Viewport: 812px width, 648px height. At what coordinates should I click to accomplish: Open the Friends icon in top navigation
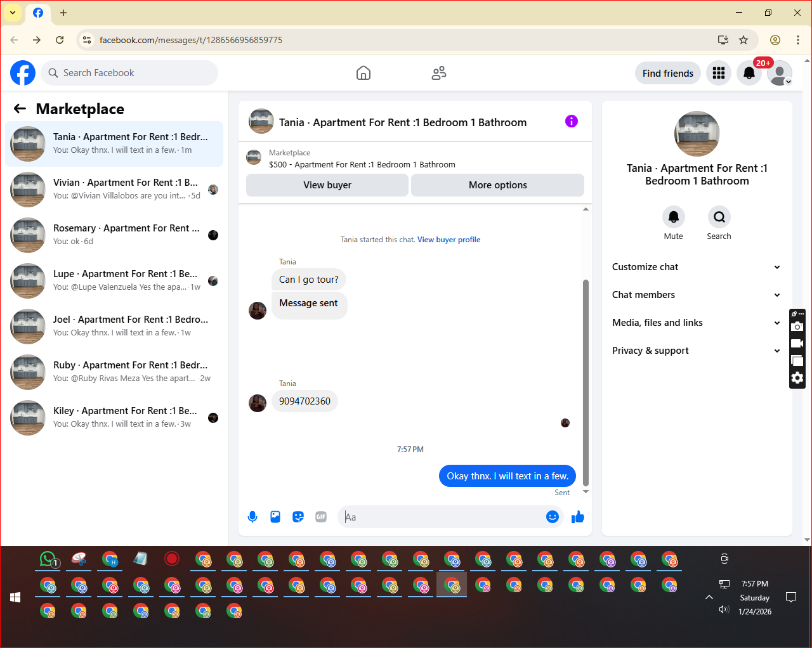tap(439, 73)
